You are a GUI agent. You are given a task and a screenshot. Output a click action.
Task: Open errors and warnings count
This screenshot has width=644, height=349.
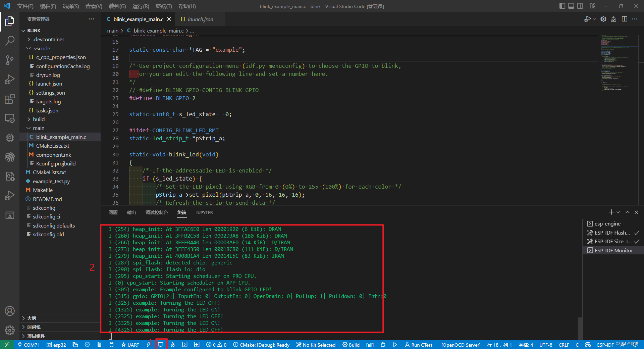216,345
